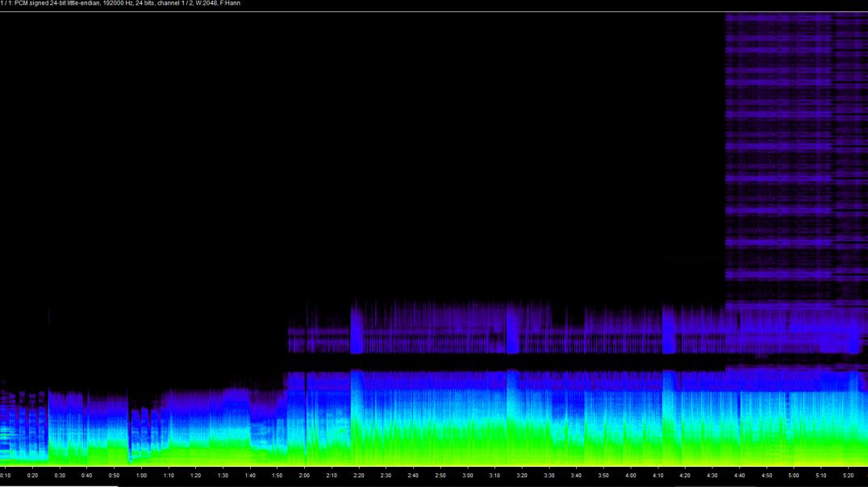Choose the 3:50 tick label

coord(603,476)
